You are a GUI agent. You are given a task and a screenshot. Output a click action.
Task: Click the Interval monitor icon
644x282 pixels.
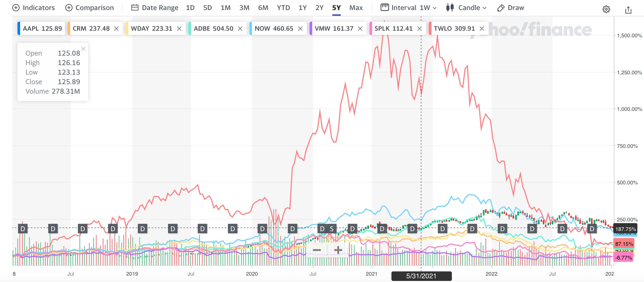(x=385, y=7)
